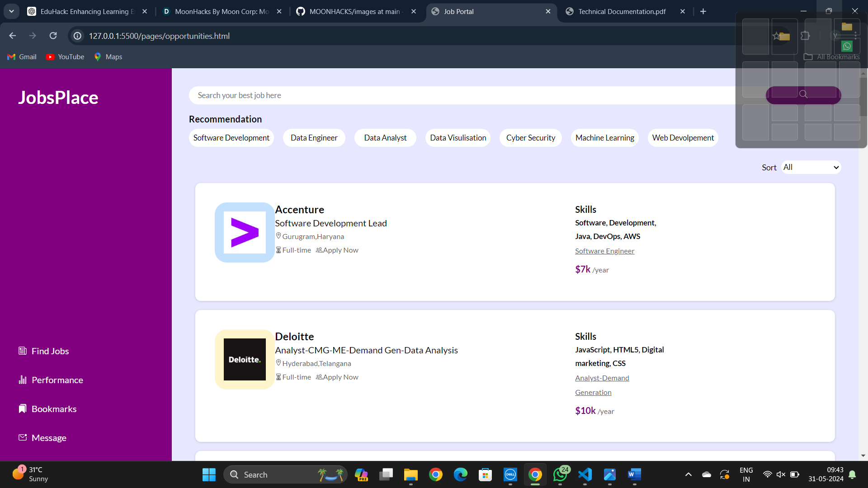This screenshot has height=488, width=868.
Task: Click the Accenture company logo
Action: coord(245,232)
